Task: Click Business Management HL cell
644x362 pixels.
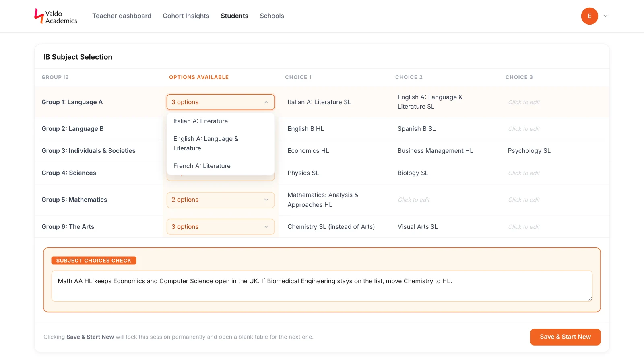Action: [436, 151]
